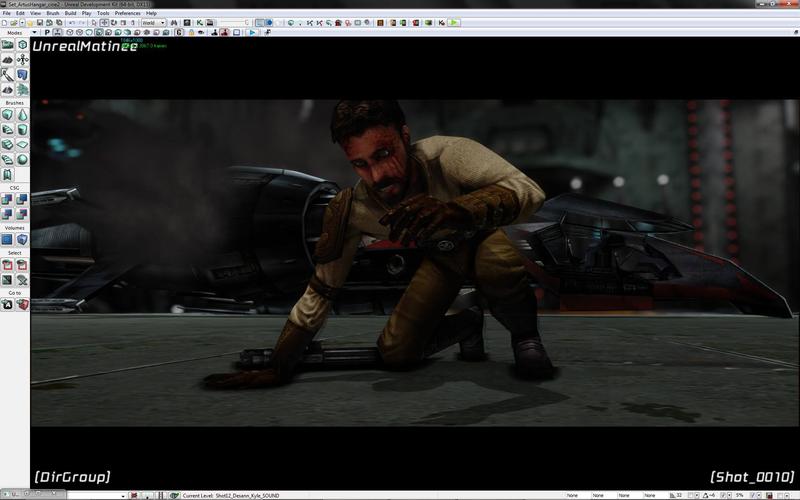Open the Preferences menu

click(128, 13)
